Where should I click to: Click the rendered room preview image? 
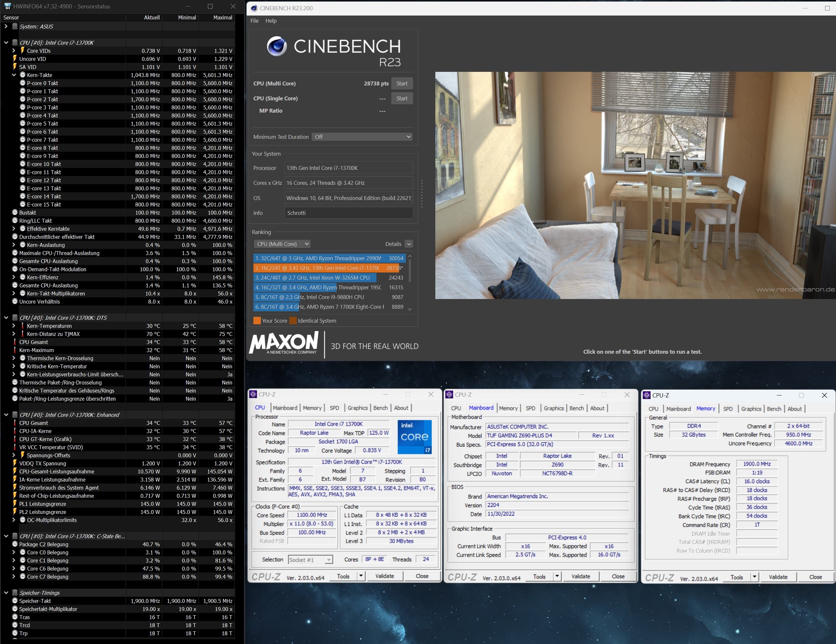coord(635,185)
